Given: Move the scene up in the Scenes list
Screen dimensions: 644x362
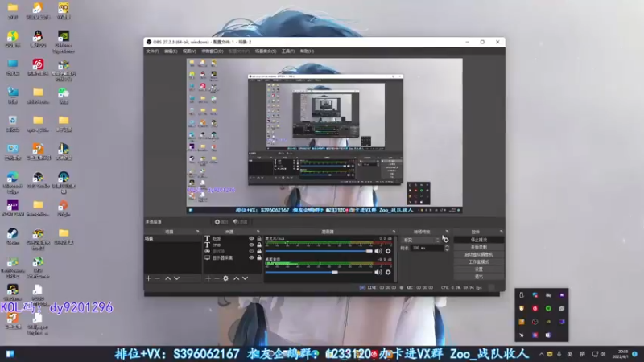Looking at the screenshot, I should pos(168,278).
